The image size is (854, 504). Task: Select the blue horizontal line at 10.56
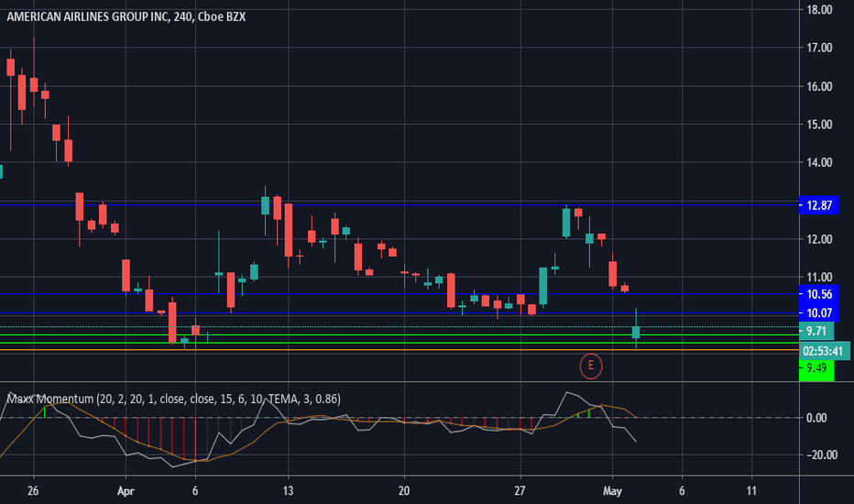point(400,294)
